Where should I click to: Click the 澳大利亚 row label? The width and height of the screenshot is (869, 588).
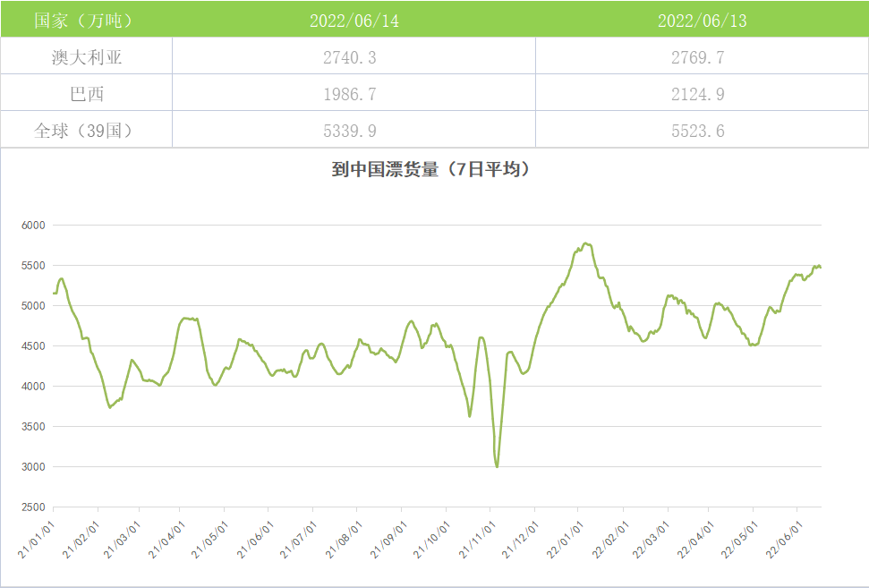[86, 58]
